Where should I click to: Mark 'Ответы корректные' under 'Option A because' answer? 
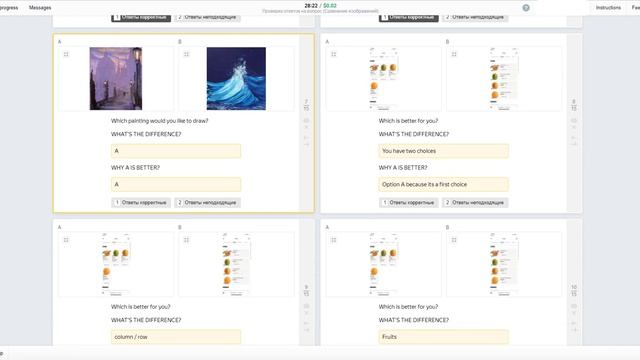(409, 202)
